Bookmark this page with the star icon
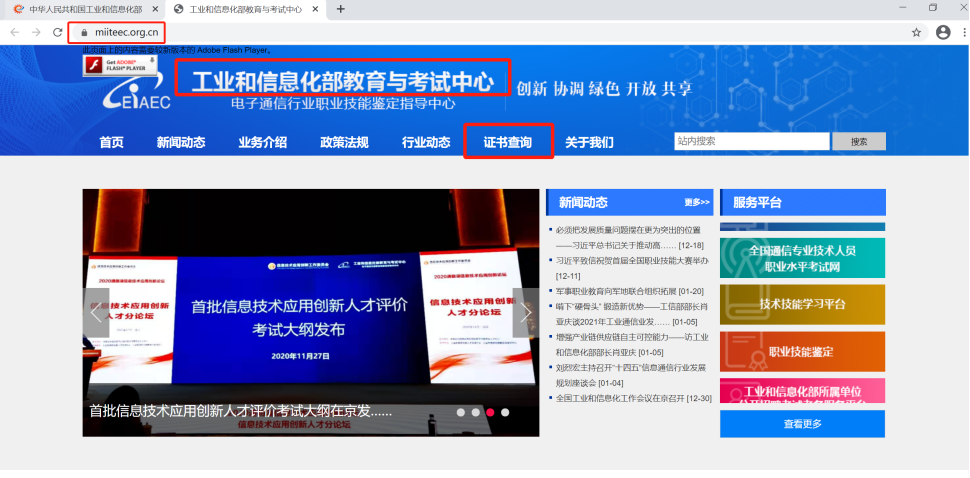This screenshot has width=970, height=478. click(x=916, y=33)
